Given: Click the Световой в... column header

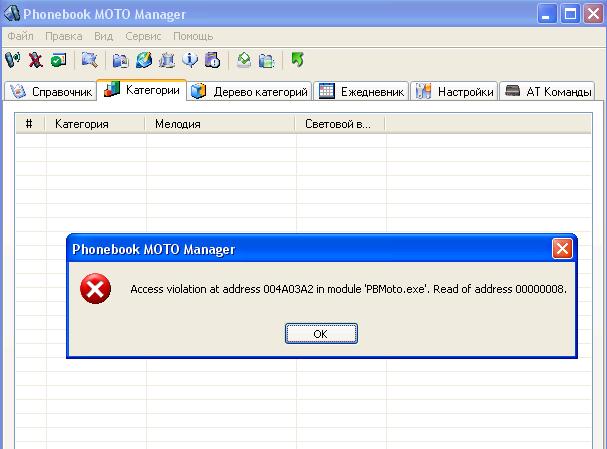Looking at the screenshot, I should [x=340, y=124].
